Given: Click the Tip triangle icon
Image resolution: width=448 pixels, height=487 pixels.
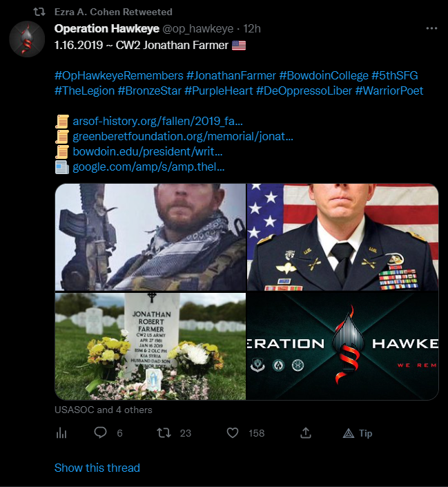Looking at the screenshot, I should coord(349,433).
